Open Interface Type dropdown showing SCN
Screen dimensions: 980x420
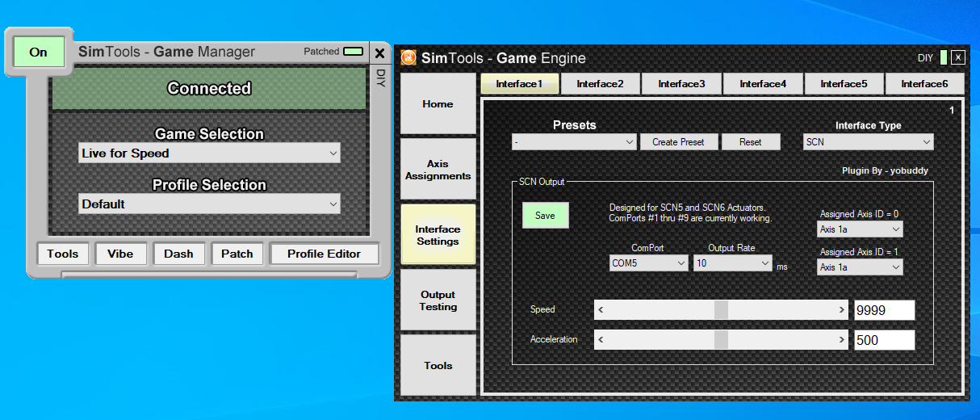coord(869,142)
